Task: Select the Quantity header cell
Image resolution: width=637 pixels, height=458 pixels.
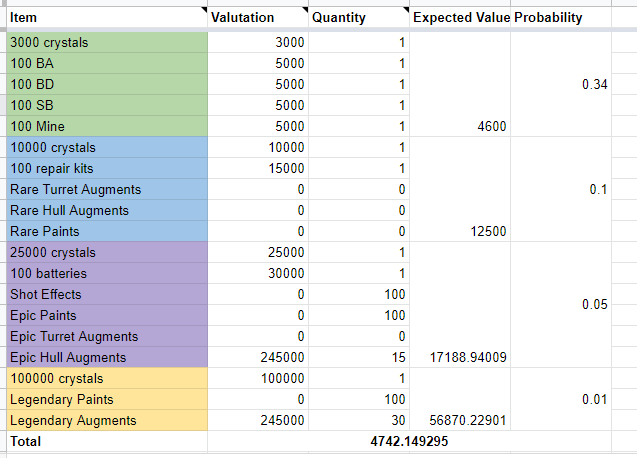Action: pos(359,17)
